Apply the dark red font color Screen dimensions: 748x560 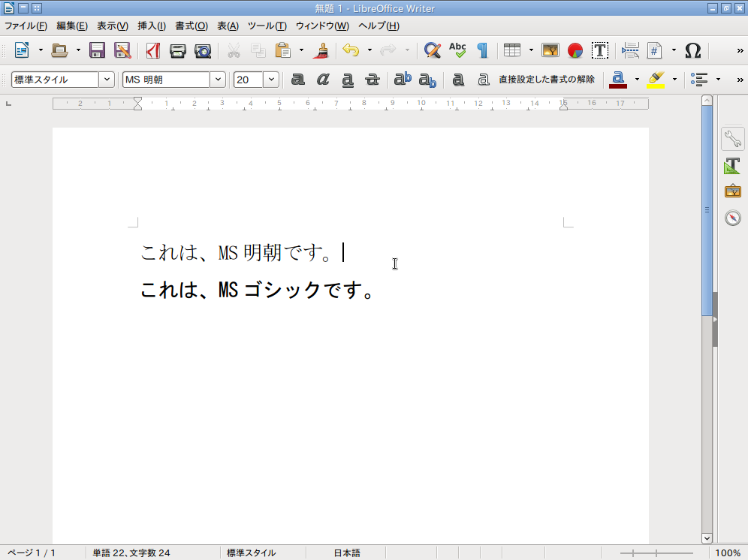click(618, 80)
